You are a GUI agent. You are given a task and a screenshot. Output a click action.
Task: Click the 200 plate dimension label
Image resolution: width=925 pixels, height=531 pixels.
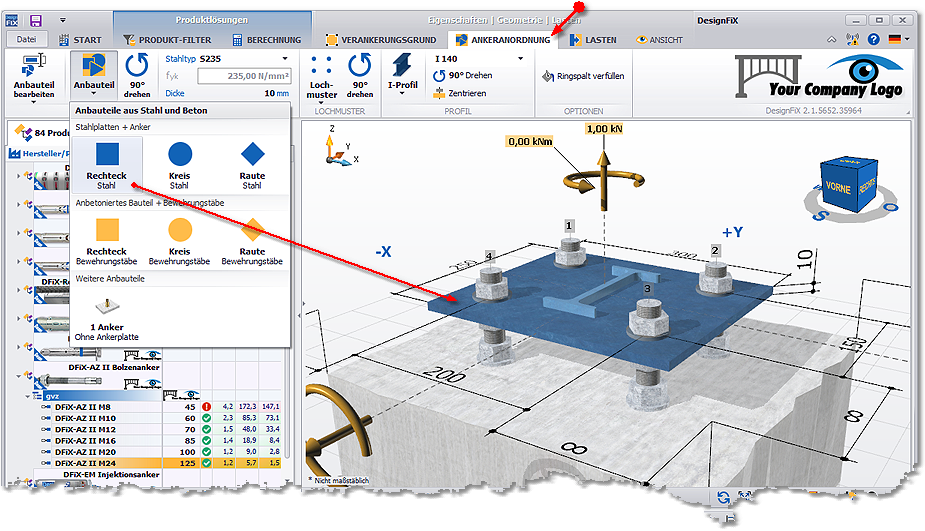point(444,374)
